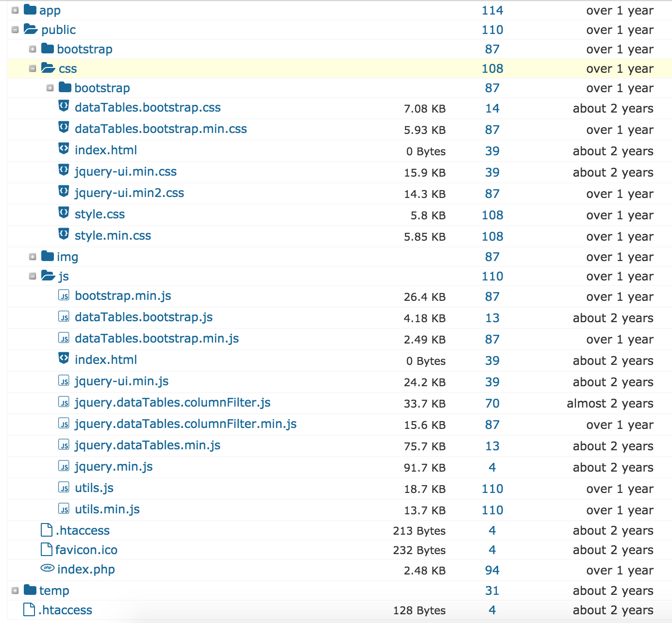This screenshot has height=623, width=672.
Task: Collapse the public folder node
Action: [15, 30]
